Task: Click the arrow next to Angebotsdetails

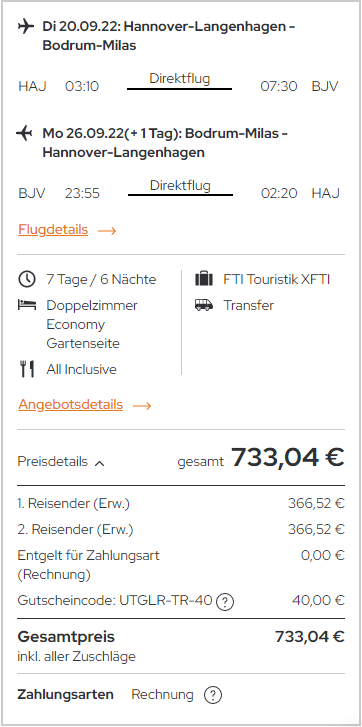Action: point(142,406)
